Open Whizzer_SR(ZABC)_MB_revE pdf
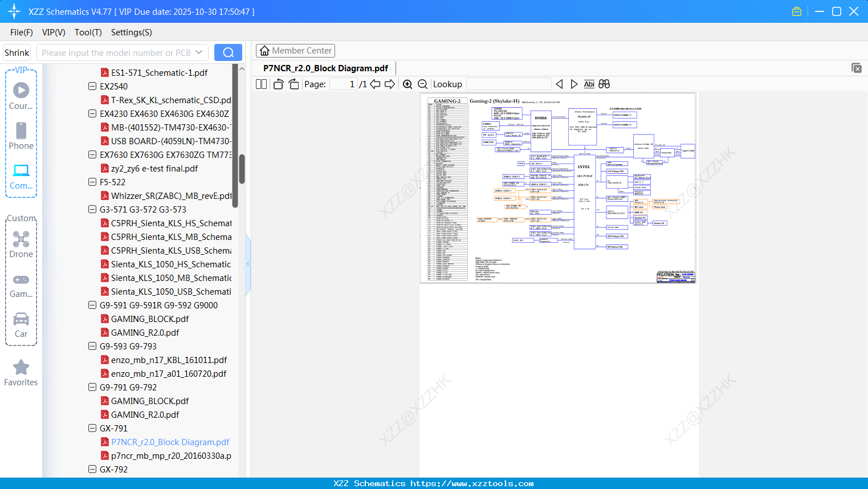The image size is (868, 489). [x=166, y=195]
